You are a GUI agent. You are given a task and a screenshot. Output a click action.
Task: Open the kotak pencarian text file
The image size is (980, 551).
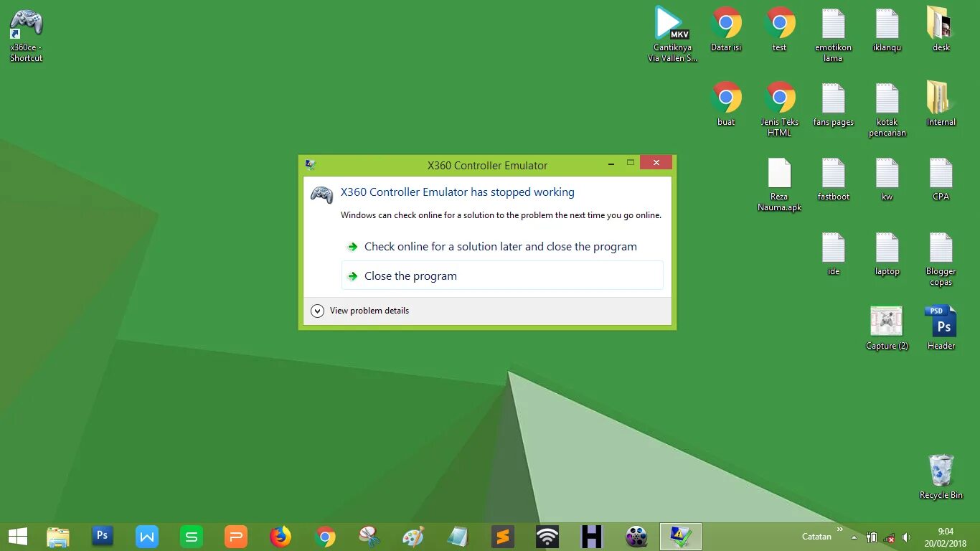tap(887, 109)
